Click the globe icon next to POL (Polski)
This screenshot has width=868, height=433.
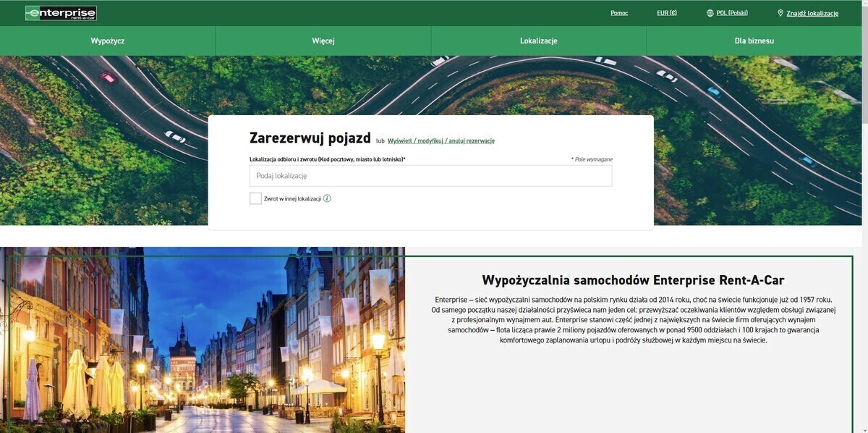(710, 12)
